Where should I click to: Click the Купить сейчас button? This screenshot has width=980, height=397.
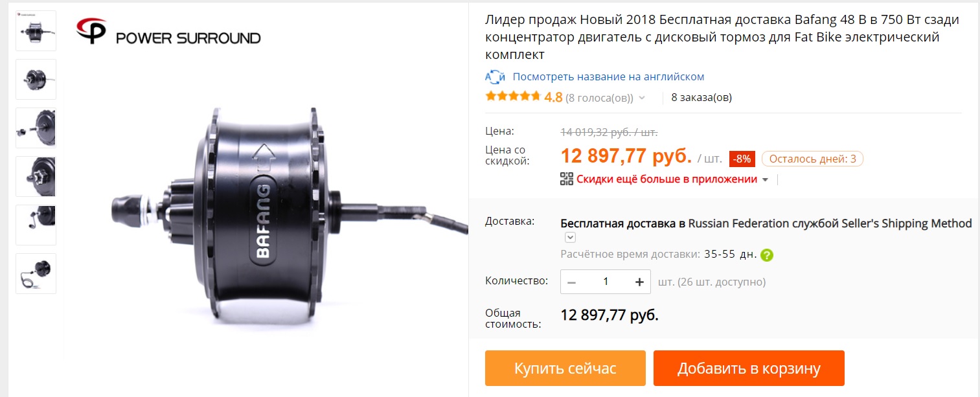(x=565, y=369)
